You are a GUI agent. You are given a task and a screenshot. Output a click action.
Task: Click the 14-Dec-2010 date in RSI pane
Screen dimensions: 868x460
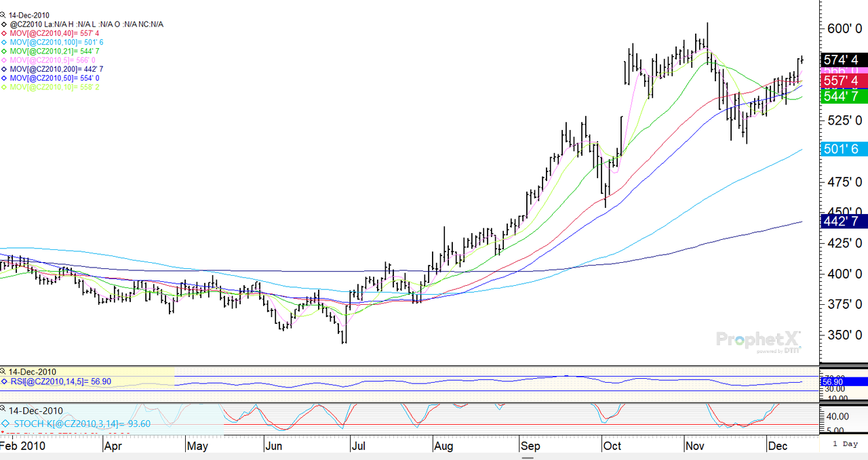pos(32,372)
